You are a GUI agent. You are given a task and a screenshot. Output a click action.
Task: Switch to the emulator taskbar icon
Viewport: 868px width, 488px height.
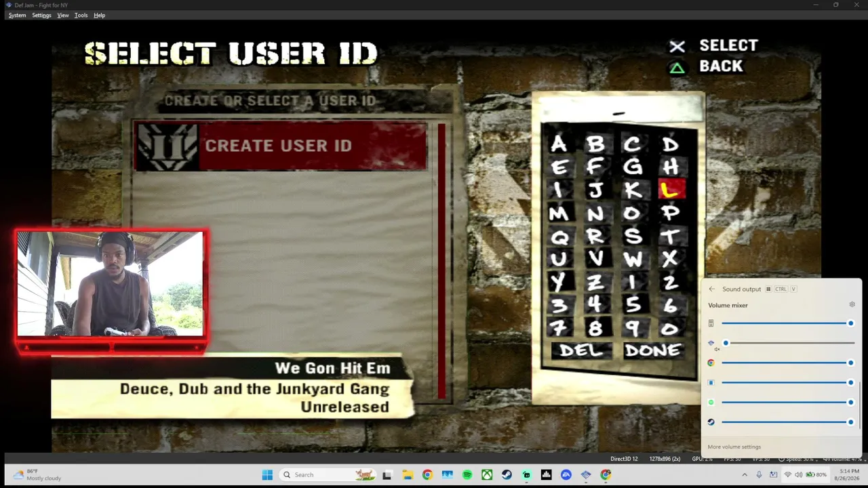tap(586, 474)
